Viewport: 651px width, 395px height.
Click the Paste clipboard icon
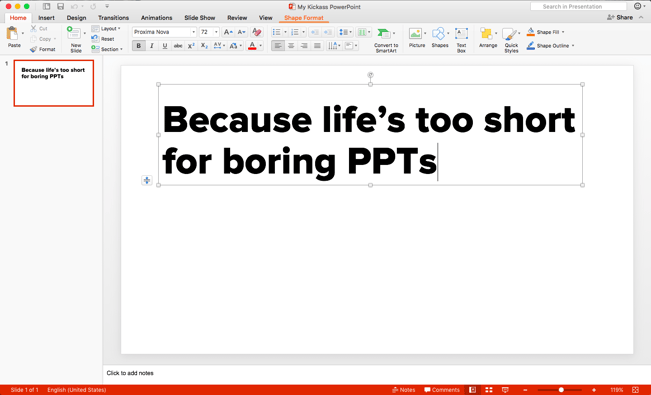[12, 34]
